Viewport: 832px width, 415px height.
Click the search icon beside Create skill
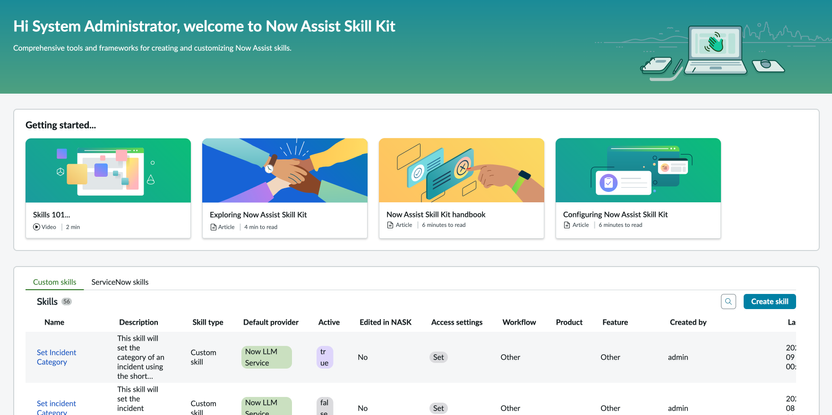[728, 301]
